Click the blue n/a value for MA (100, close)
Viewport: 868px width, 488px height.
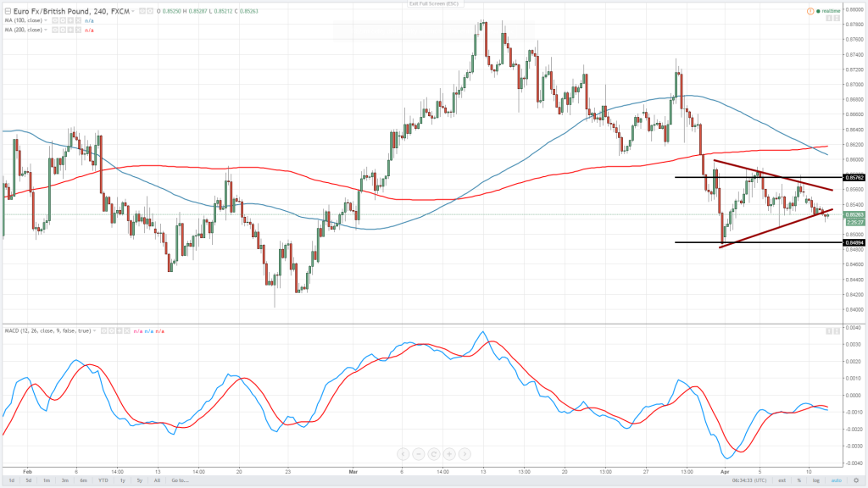(89, 20)
